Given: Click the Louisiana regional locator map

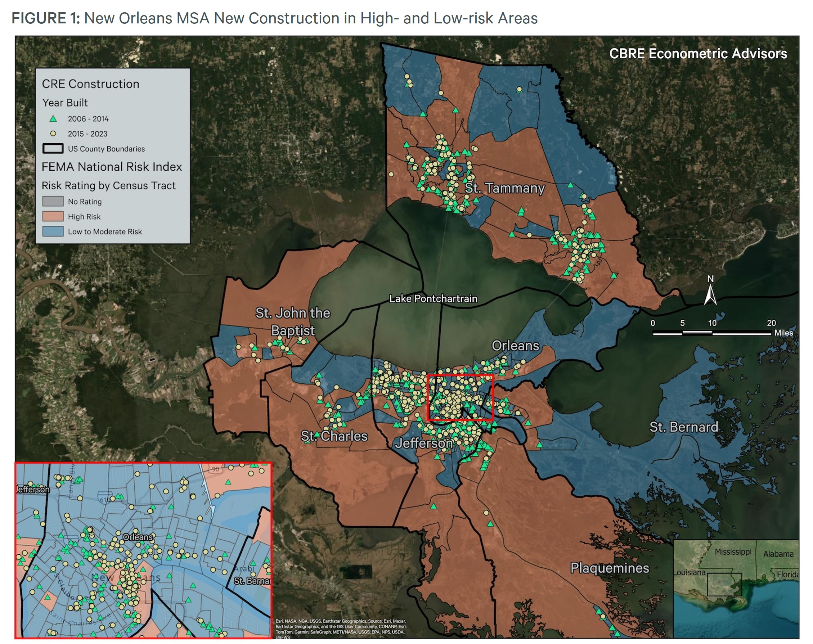Looking at the screenshot, I should pyautogui.click(x=735, y=588).
